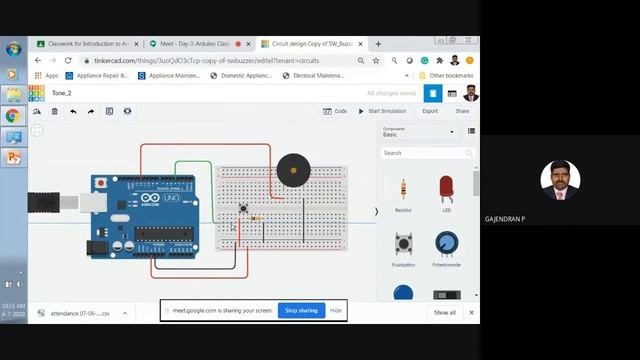This screenshot has width=640, height=360.
Task: Click the bookmark star icon
Action: pos(376,60)
